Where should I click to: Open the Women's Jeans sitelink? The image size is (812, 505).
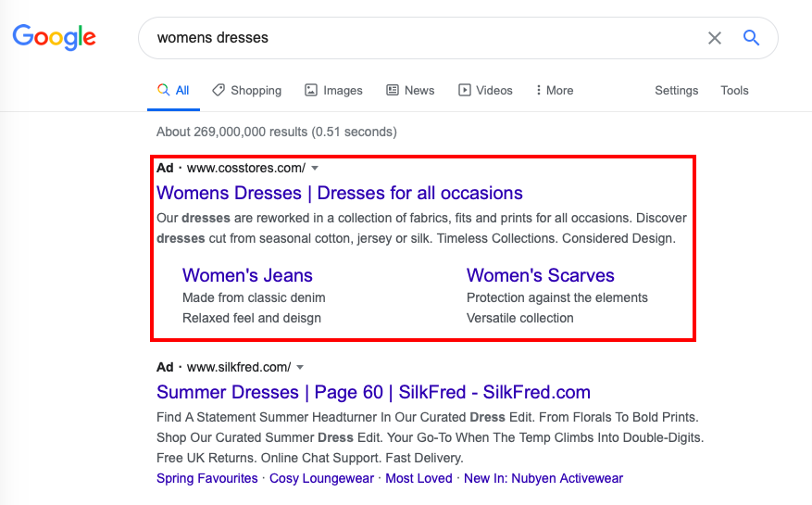pyautogui.click(x=247, y=275)
